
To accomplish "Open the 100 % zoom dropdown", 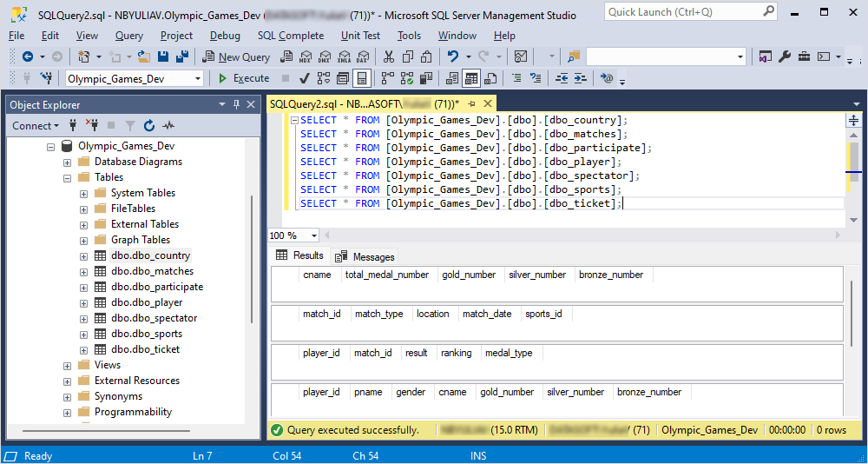I will point(314,235).
